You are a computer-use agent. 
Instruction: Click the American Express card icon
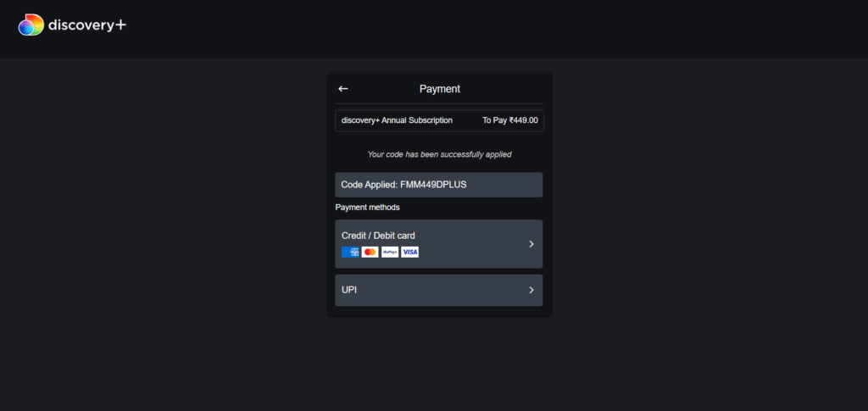click(x=350, y=253)
